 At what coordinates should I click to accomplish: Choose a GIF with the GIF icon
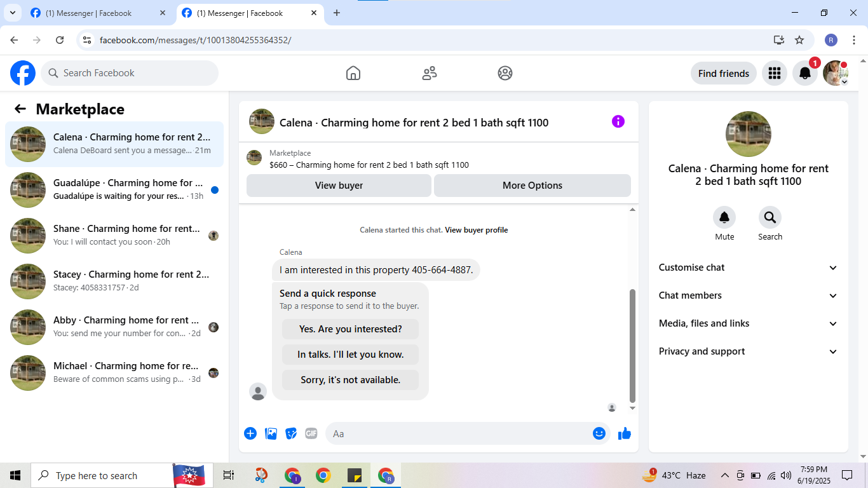(311, 433)
